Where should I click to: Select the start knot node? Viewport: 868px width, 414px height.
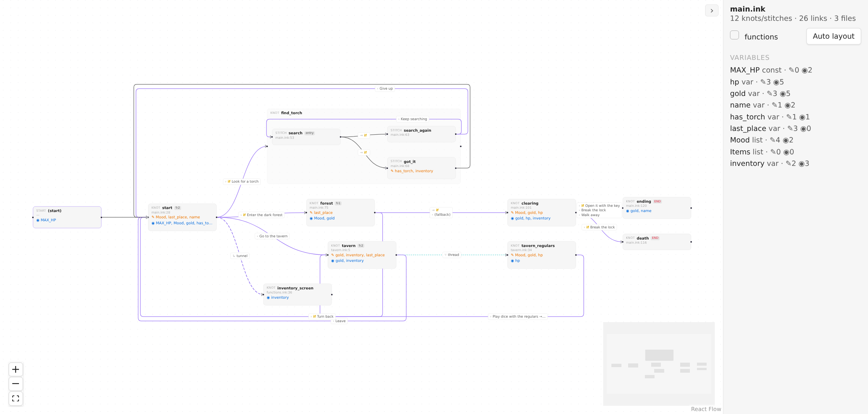click(x=182, y=217)
